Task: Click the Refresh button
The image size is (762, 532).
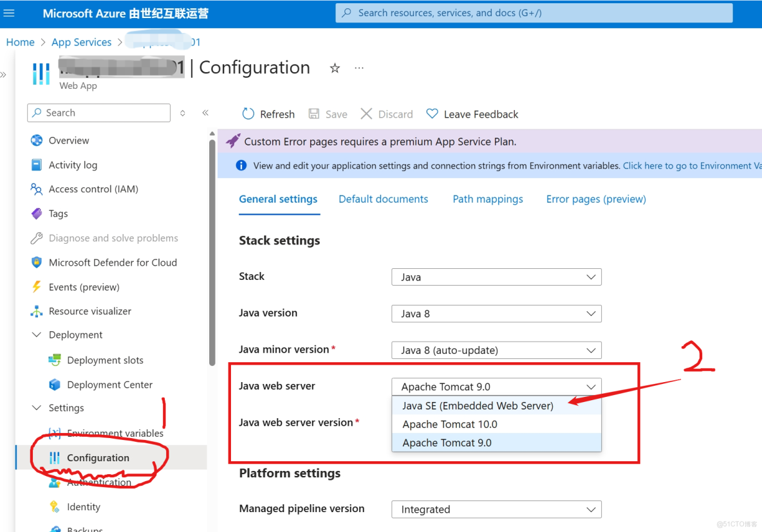Action: (268, 114)
